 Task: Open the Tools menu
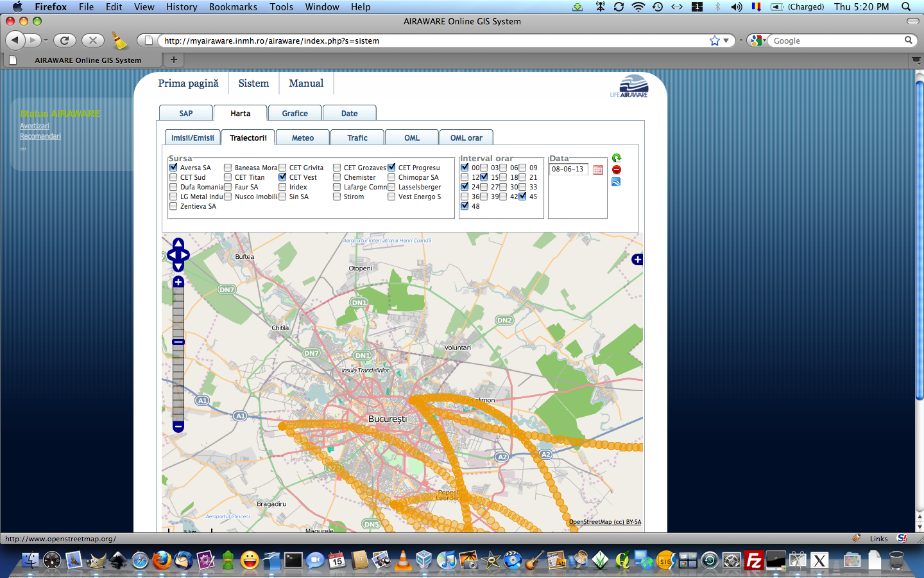point(281,6)
